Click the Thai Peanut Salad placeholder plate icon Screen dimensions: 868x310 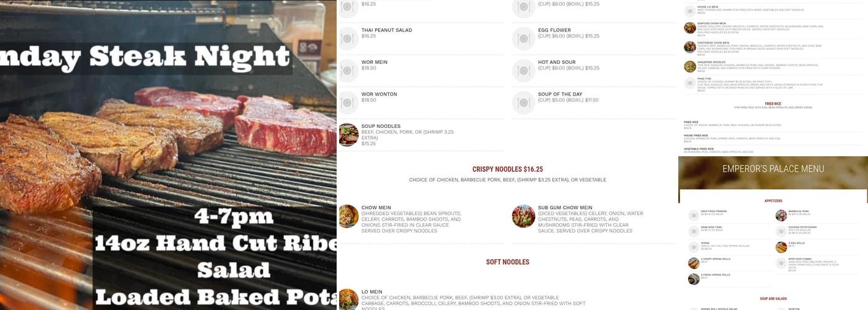click(348, 38)
